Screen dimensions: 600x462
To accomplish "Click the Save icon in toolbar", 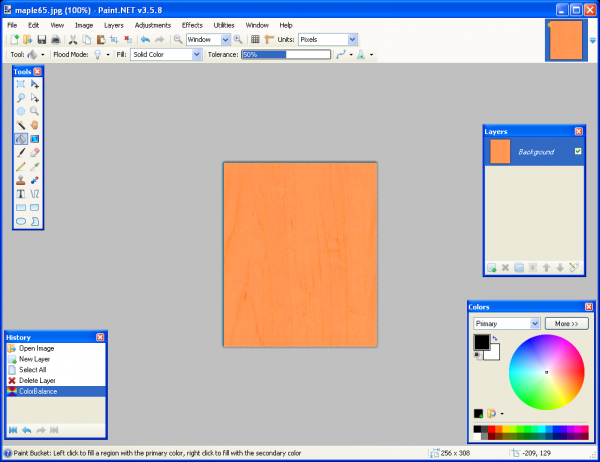I will (x=42, y=39).
